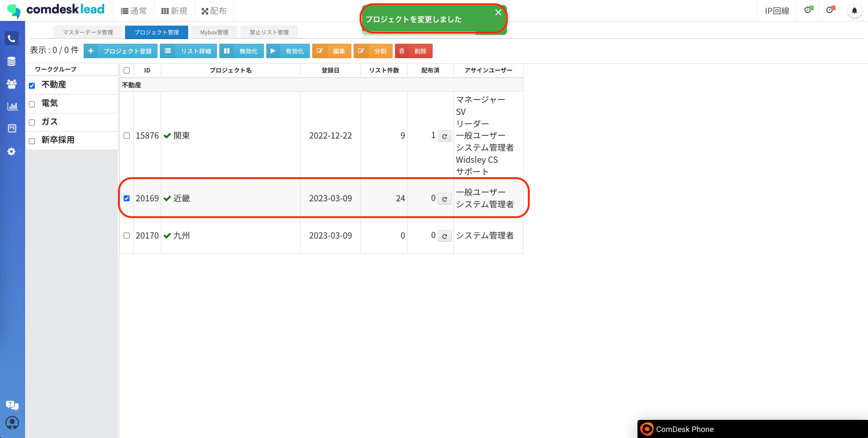This screenshot has height=438, width=868.
Task: Open the board icon in the sidebar
Action: pyautogui.click(x=12, y=128)
